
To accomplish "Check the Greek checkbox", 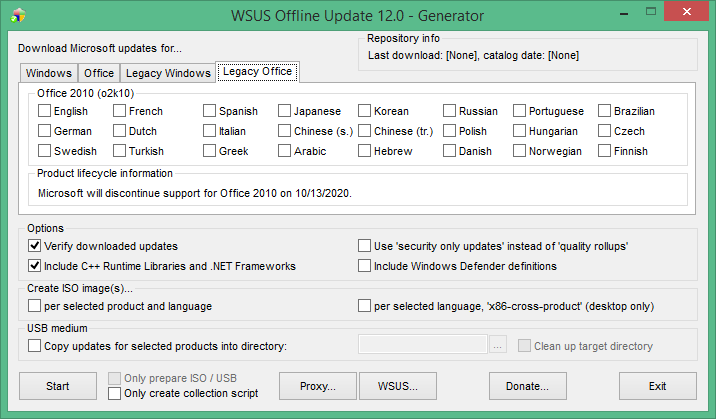I will pyautogui.click(x=209, y=151).
